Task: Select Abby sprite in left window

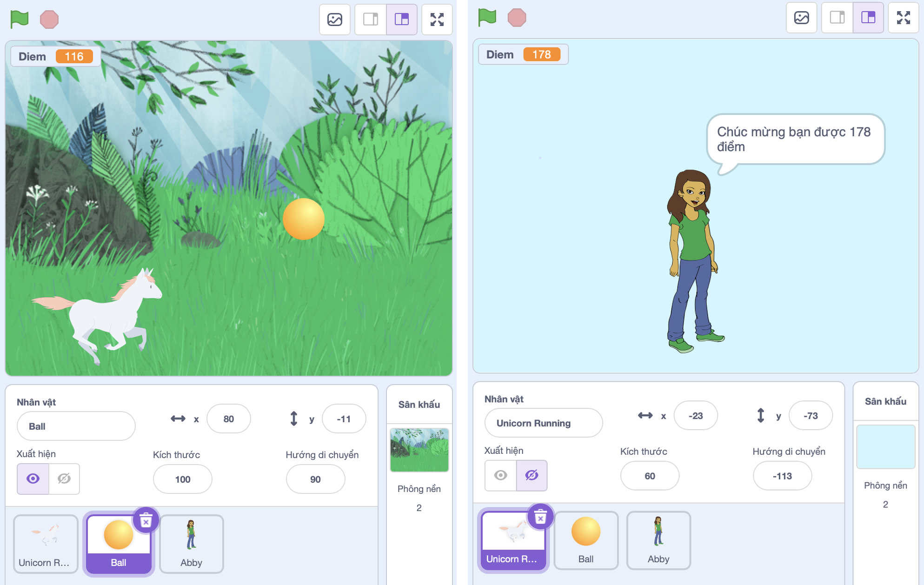Action: click(192, 544)
